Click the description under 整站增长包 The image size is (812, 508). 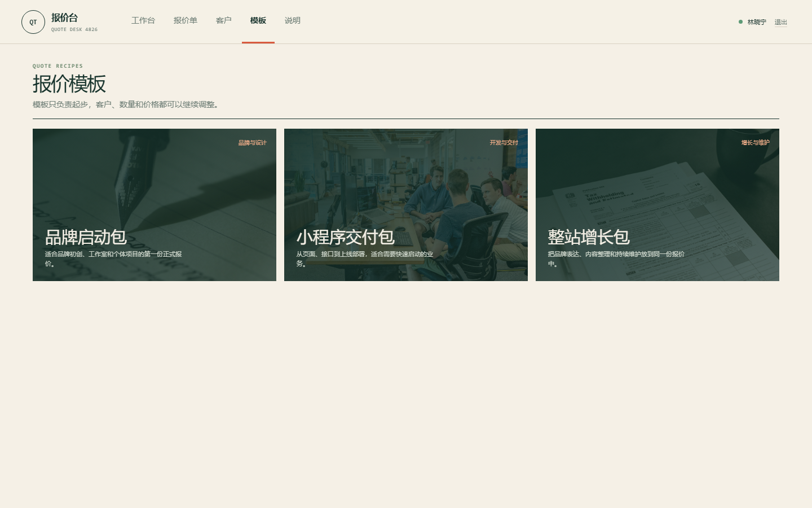point(616,259)
